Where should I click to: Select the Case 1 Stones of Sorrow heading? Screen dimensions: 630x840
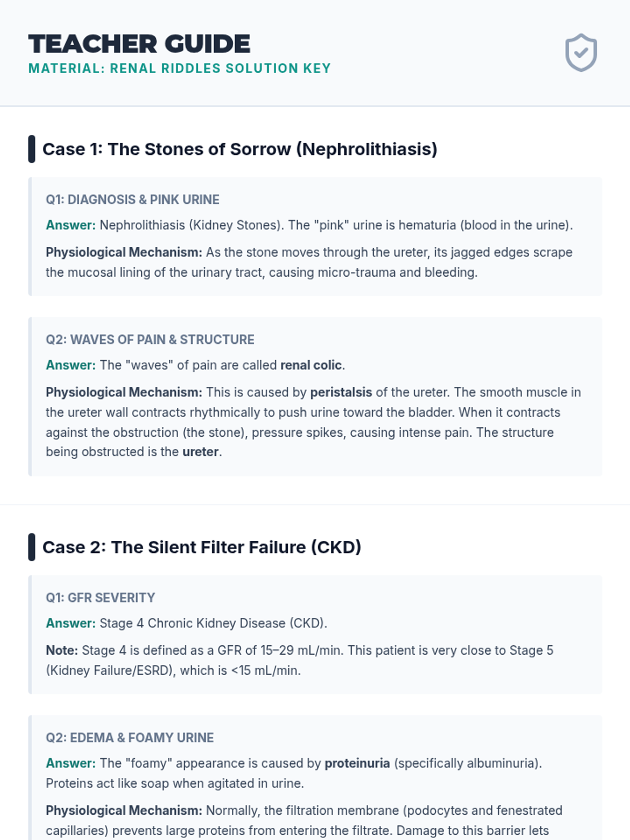(x=240, y=149)
